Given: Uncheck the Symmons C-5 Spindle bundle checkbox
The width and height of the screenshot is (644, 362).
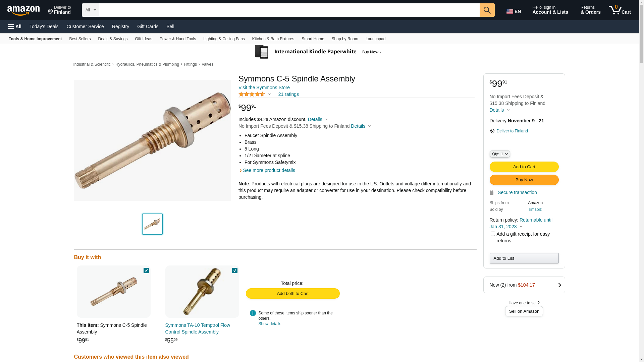Looking at the screenshot, I should point(146,270).
